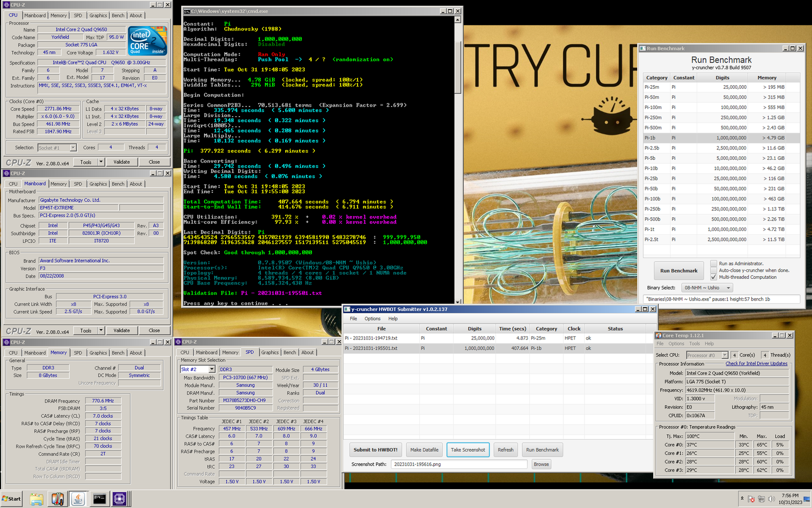Open Tools dropdown arrow in CPU-Z Processor window
This screenshot has height=508, width=812.
101,162
